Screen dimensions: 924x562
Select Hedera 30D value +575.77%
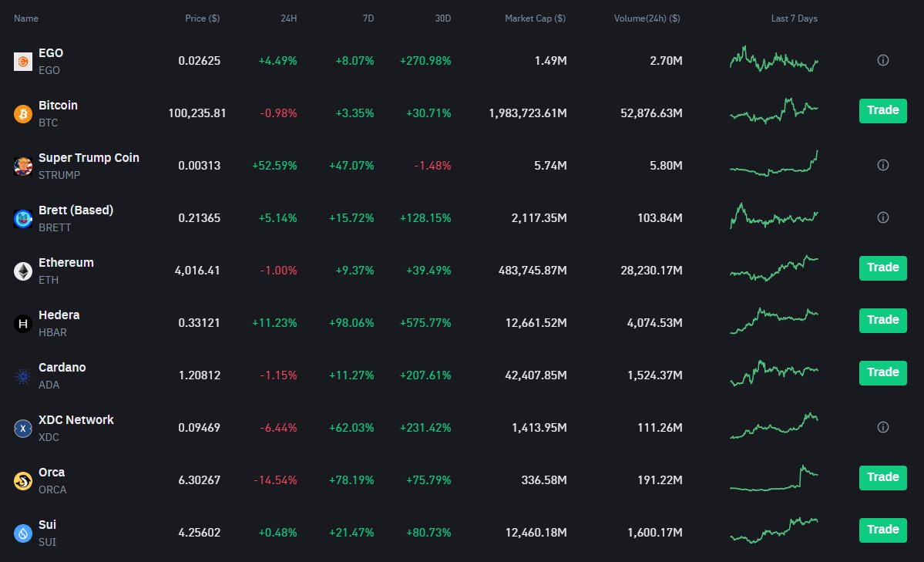tap(425, 323)
